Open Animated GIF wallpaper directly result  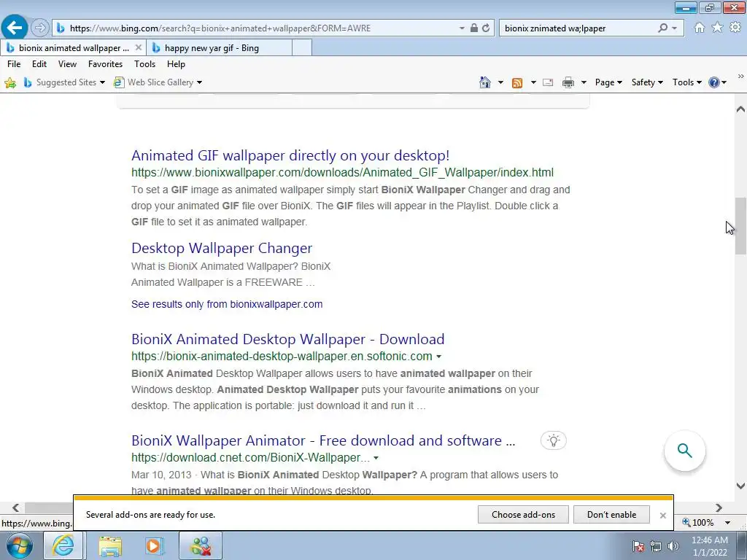(290, 156)
